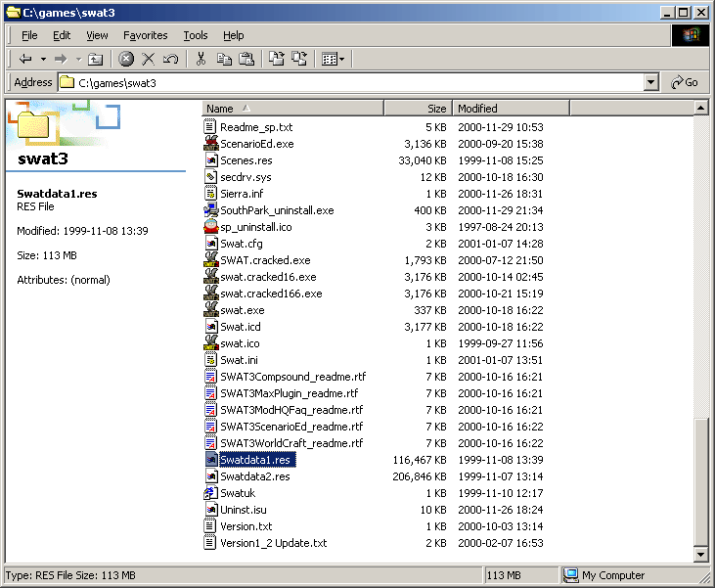
Task: Select SWAT3ScenarioEd_readme.rtf file name
Action: 291,427
